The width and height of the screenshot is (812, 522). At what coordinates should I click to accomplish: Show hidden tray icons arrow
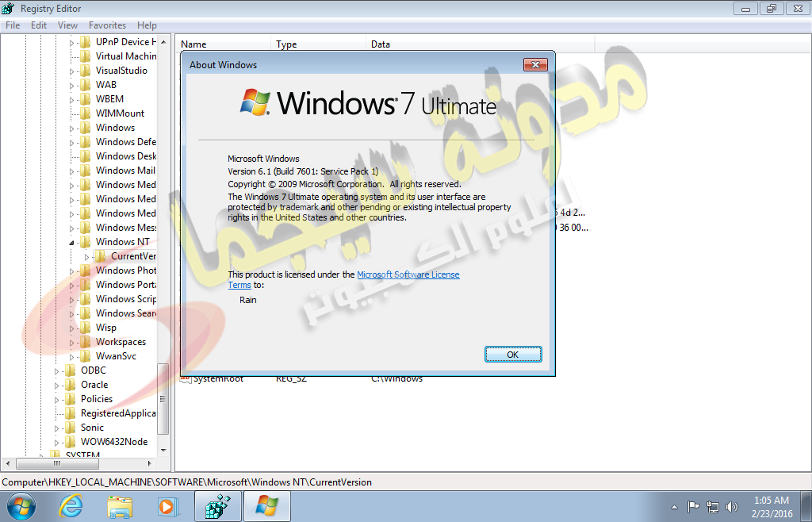[x=674, y=506]
